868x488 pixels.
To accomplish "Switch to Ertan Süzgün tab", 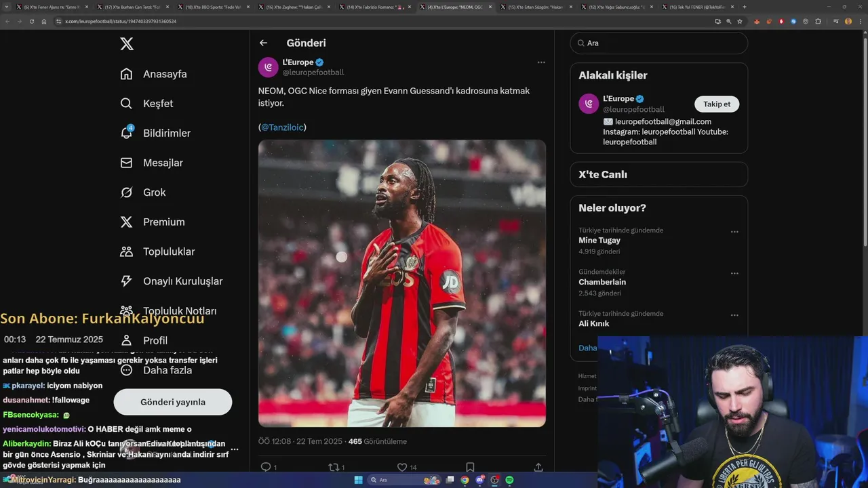I will [x=536, y=7].
